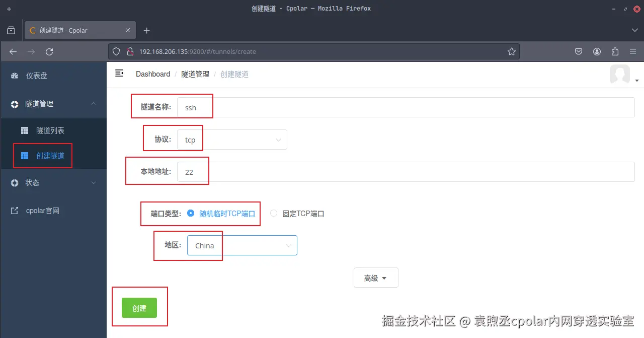Close the 创建隧道 - Cpolar tab
The image size is (644, 338).
click(x=128, y=30)
